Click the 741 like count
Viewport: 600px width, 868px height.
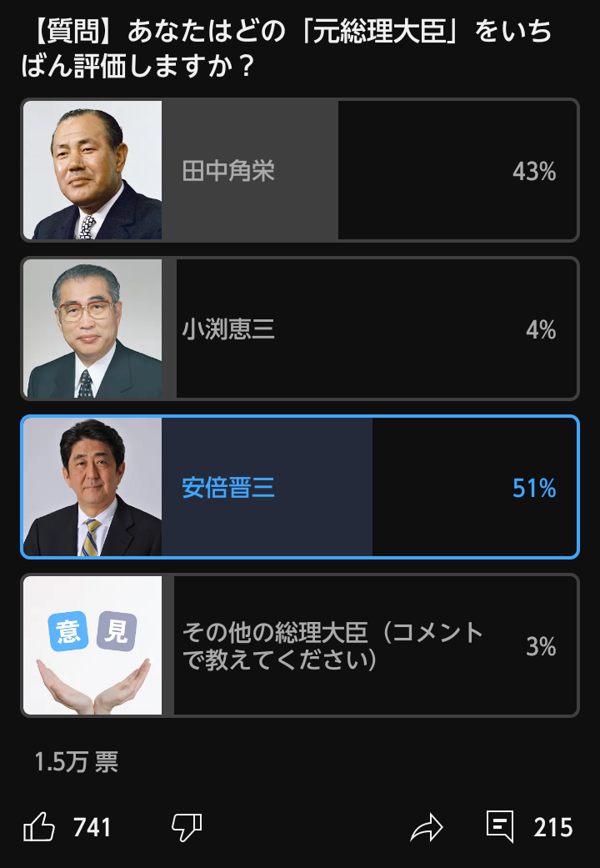click(x=92, y=828)
